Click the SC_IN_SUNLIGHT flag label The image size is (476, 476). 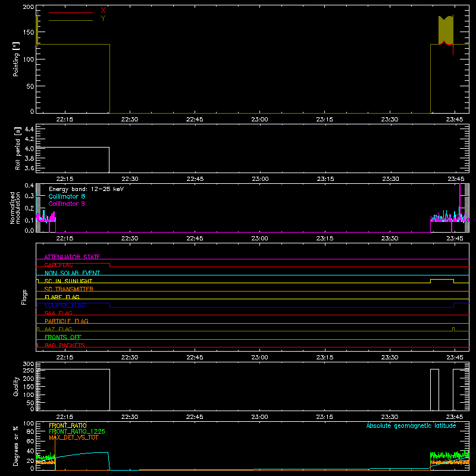(68, 281)
